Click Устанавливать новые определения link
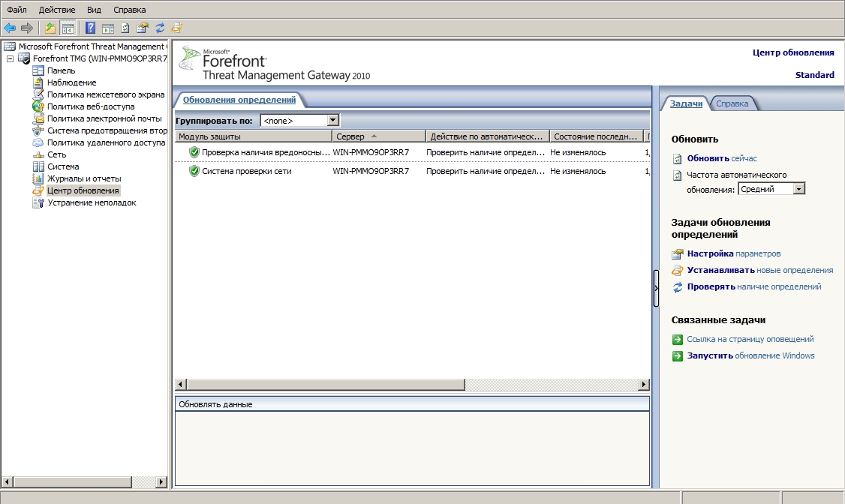845x504 pixels. [760, 270]
